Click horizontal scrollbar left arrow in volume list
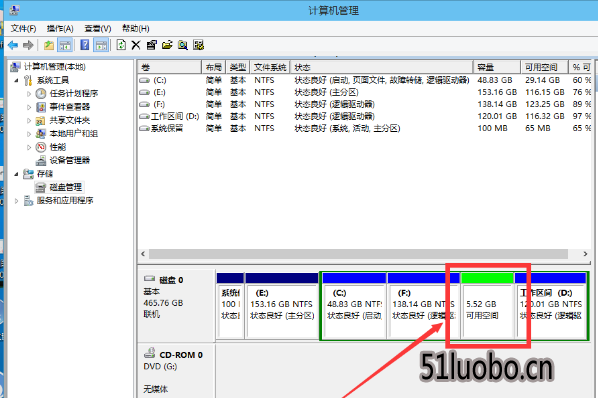Image resolution: width=598 pixels, height=398 pixels. coord(143,254)
